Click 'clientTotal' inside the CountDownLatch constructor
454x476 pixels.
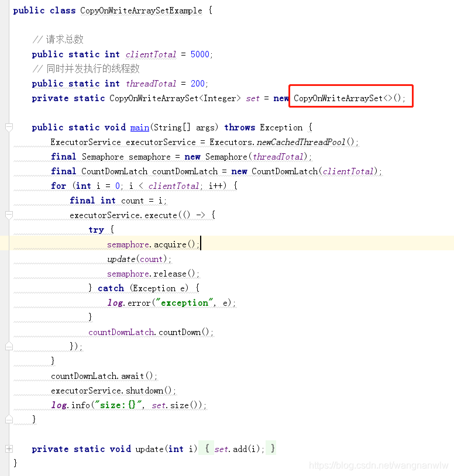348,171
